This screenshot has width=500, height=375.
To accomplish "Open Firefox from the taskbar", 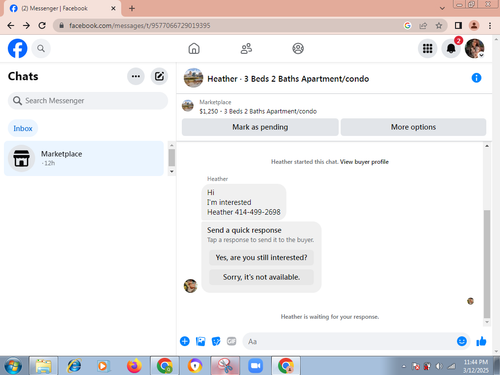I will click(x=134, y=366).
